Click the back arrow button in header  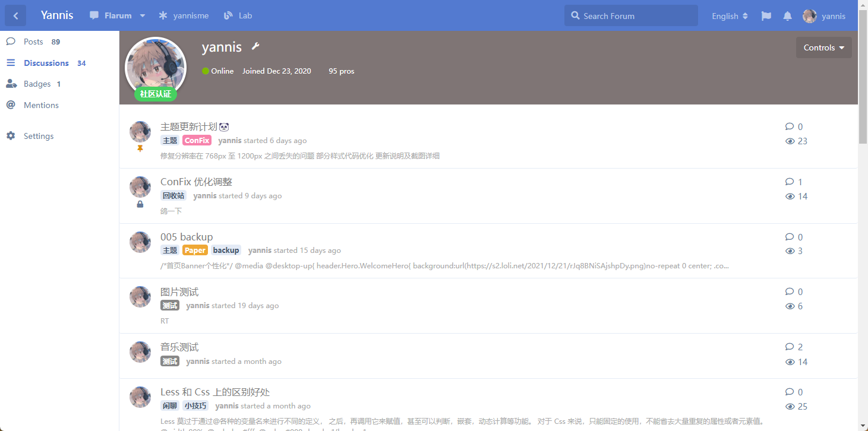(15, 16)
